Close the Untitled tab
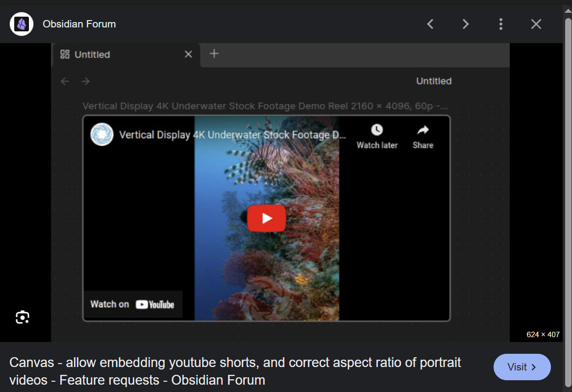Viewport: 572px width, 392px height. coord(188,54)
